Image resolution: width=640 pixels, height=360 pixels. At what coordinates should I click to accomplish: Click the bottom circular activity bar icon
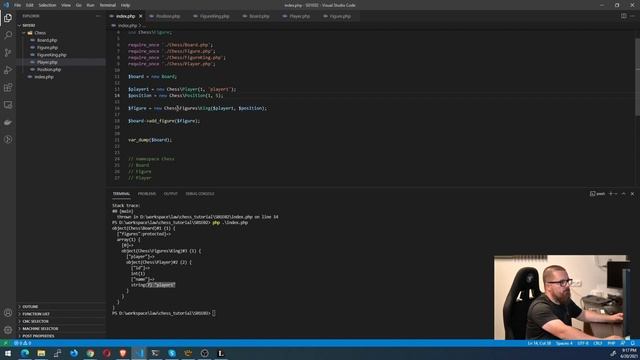coord(8,140)
